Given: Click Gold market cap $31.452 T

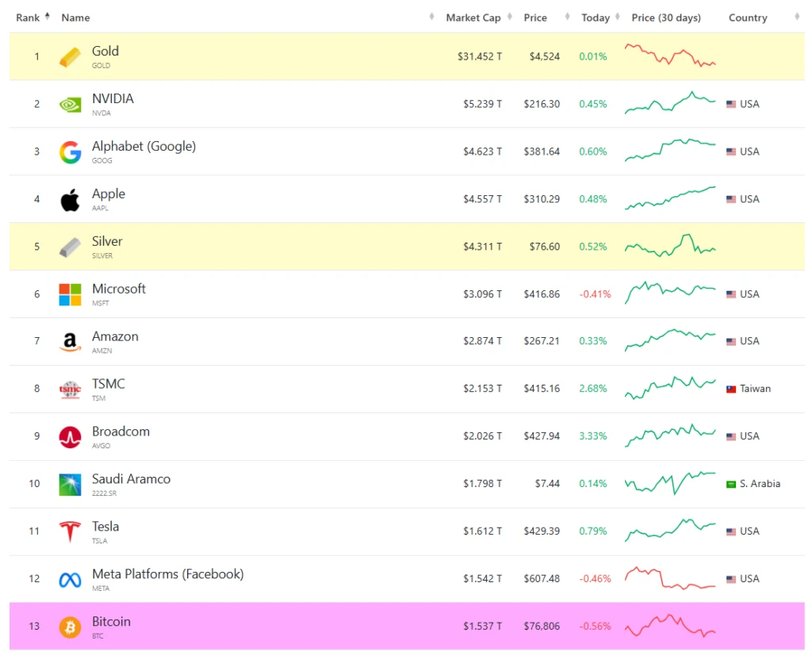Looking at the screenshot, I should point(480,56).
